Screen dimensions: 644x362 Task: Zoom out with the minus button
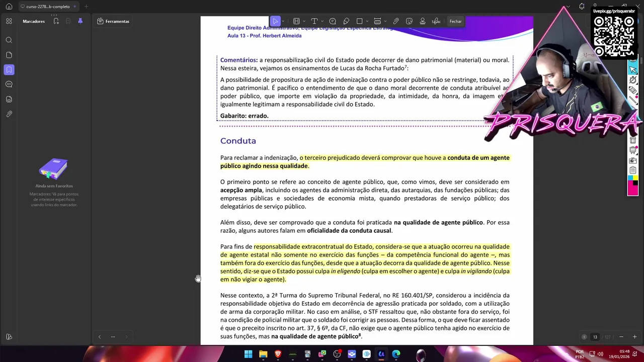tap(621, 337)
